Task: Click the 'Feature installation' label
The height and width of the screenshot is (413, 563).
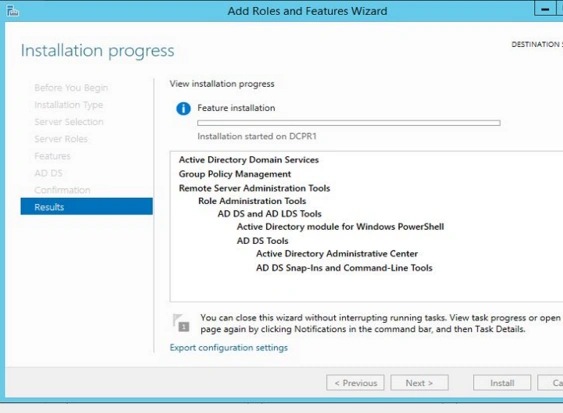Action: (x=236, y=108)
